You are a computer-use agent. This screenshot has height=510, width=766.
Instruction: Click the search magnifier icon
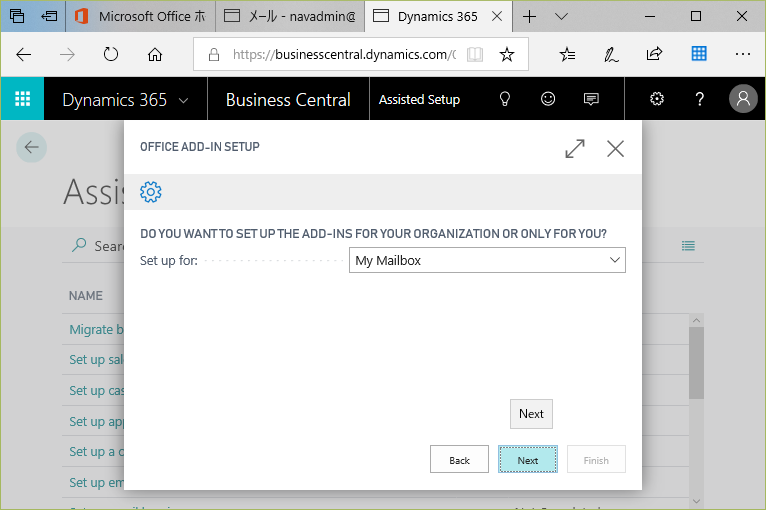pos(79,245)
